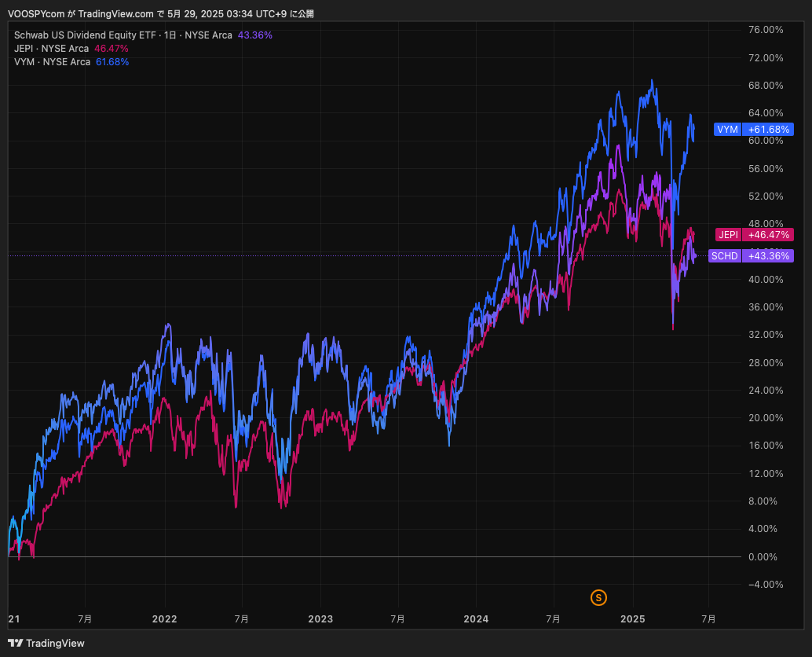This screenshot has height=657, width=812.
Task: Click the 56.00% price axis label
Action: pyautogui.click(x=766, y=169)
